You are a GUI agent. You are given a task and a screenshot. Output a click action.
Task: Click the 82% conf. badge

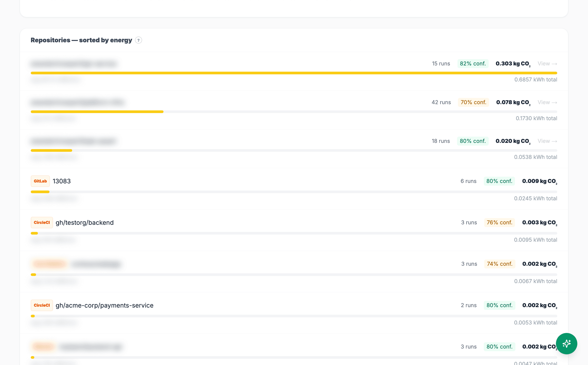tap(473, 64)
